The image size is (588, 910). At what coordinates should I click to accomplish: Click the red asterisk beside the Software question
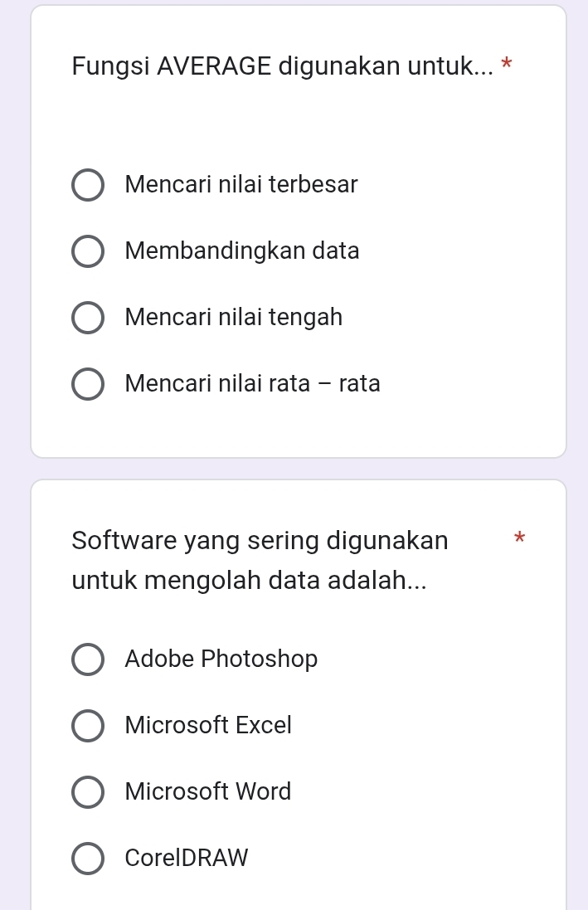pyautogui.click(x=519, y=539)
